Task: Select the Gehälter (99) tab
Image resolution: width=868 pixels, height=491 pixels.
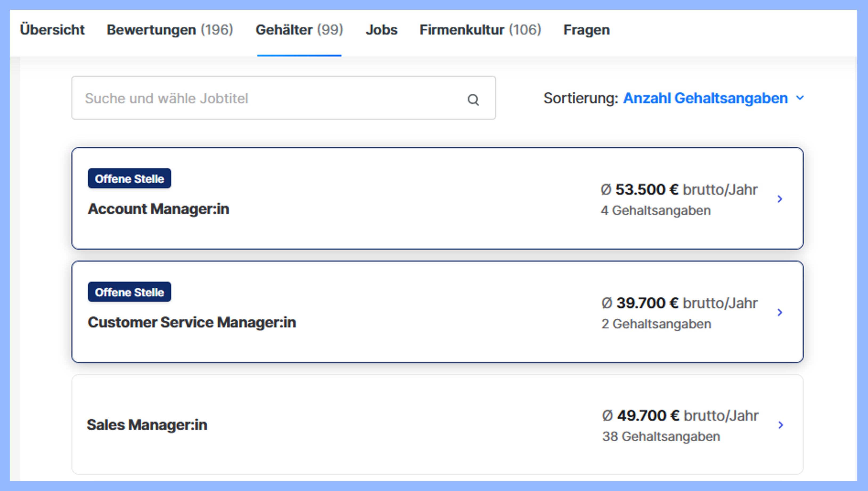Action: point(300,30)
